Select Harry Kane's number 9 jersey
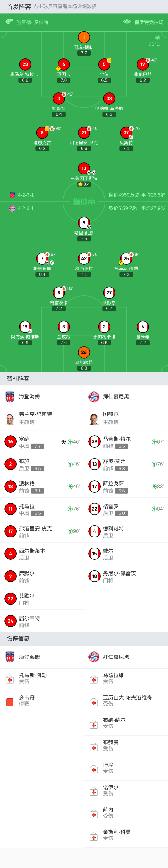Image resolution: width=168 pixels, height=868 pixels. pyautogui.click(x=84, y=223)
